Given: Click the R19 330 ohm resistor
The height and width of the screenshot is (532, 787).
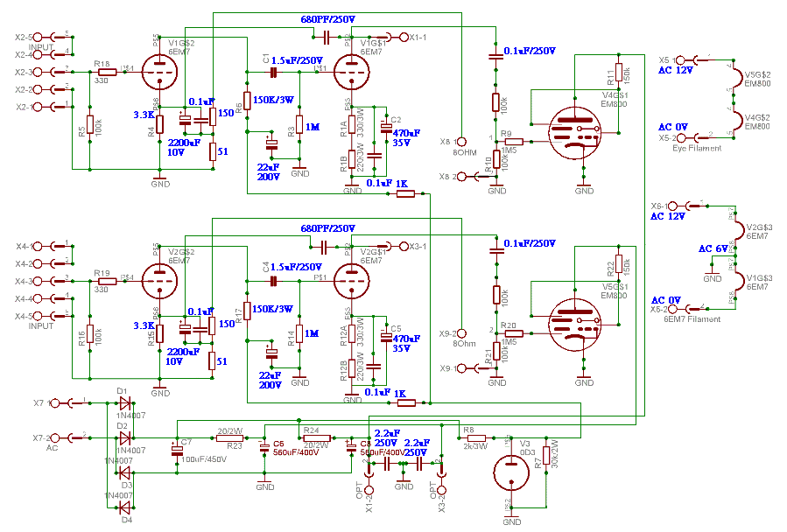Looking at the screenshot, I should pyautogui.click(x=107, y=282).
